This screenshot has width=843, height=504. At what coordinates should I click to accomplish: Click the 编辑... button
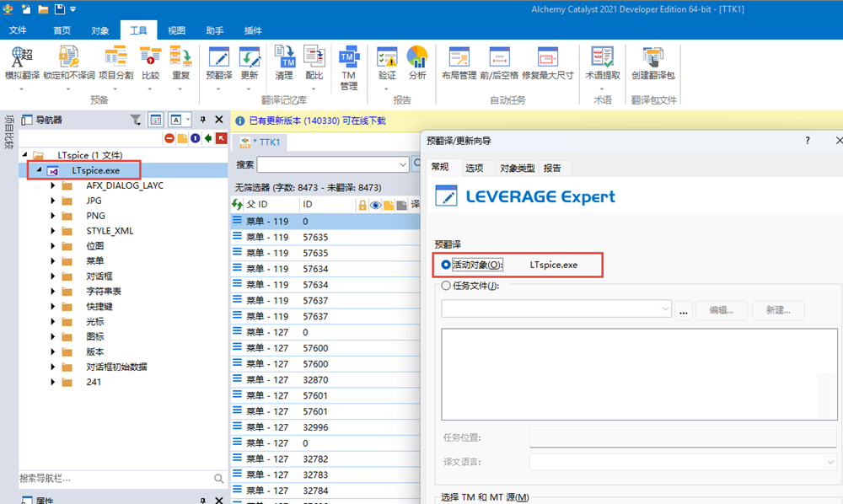[x=721, y=310]
